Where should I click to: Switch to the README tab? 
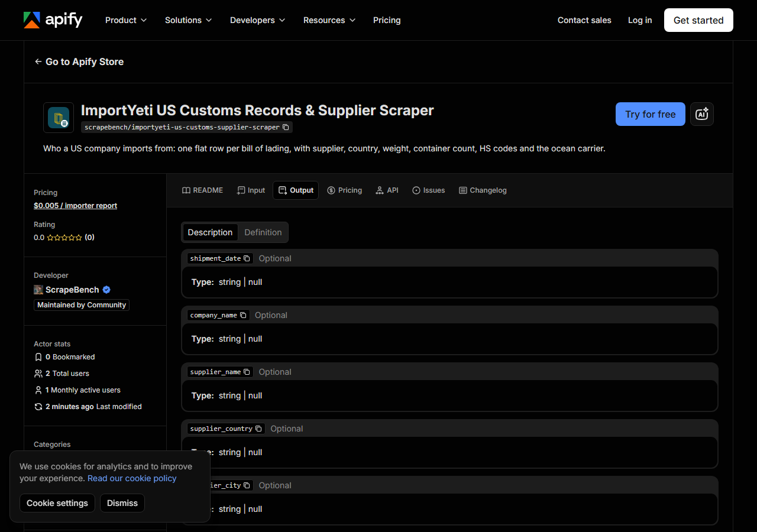point(203,190)
